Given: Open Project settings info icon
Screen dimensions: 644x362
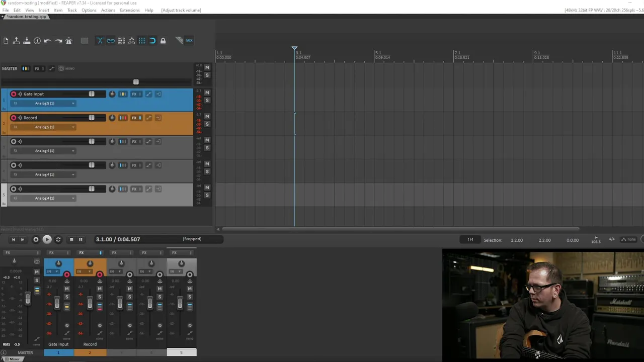Looking at the screenshot, I should pyautogui.click(x=37, y=41).
